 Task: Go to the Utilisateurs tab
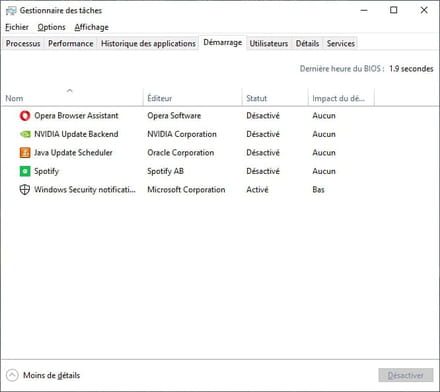(x=269, y=44)
